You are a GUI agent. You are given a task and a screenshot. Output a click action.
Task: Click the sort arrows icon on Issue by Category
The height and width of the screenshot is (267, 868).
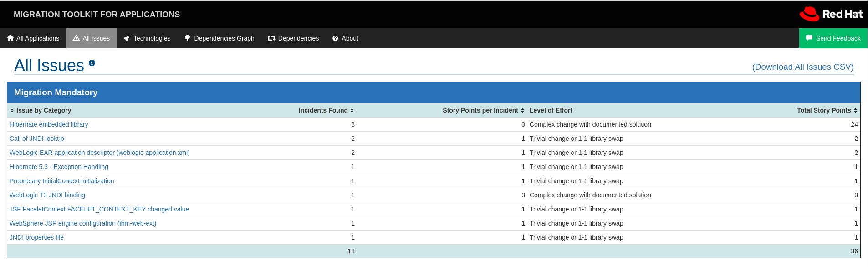point(12,110)
